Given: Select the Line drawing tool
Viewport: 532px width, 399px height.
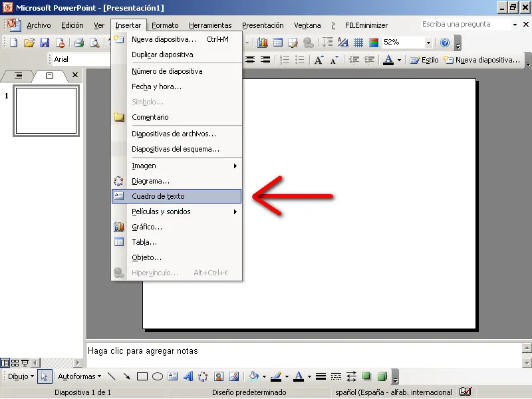Looking at the screenshot, I should click(111, 376).
